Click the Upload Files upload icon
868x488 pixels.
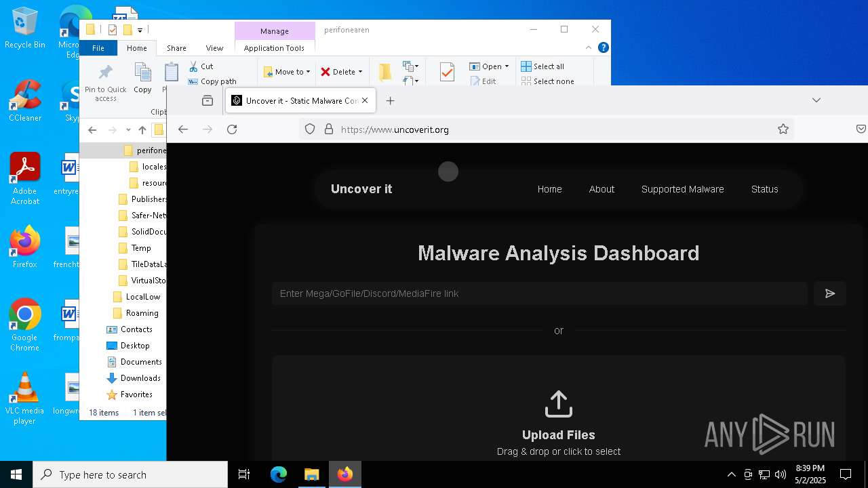click(559, 404)
